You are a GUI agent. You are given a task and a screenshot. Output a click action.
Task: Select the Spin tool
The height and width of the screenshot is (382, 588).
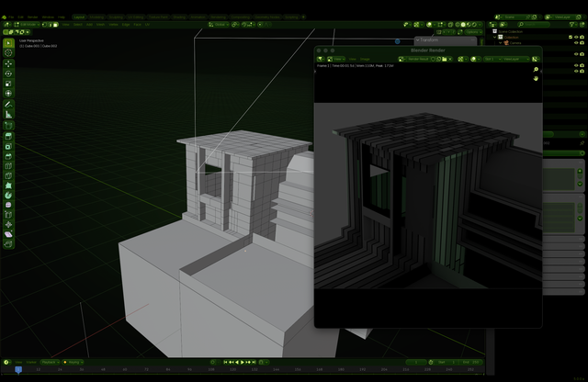[8, 195]
